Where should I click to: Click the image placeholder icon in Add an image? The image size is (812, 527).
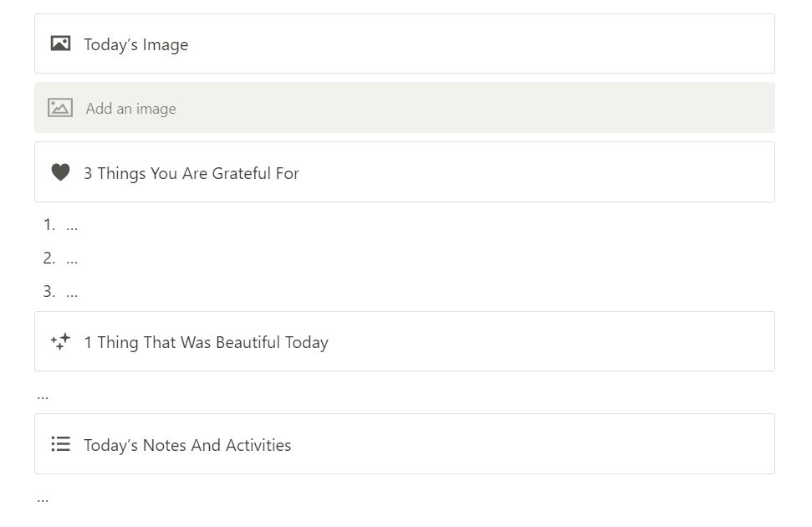(60, 107)
